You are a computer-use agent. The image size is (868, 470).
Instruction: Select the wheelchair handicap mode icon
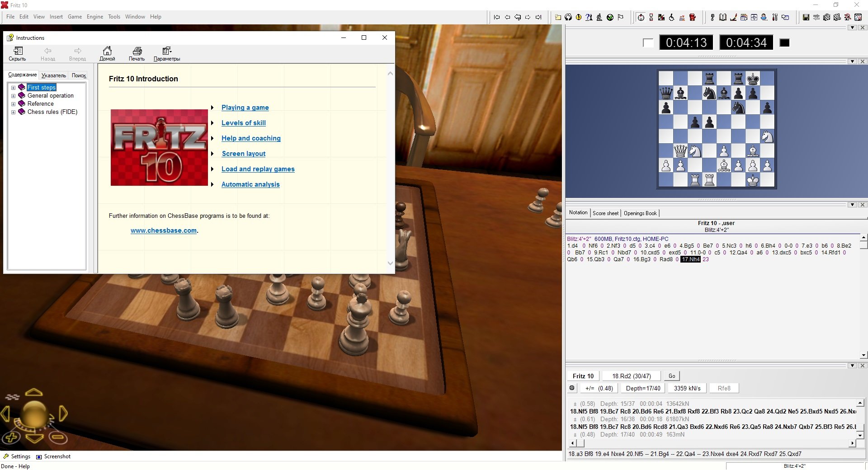point(672,17)
